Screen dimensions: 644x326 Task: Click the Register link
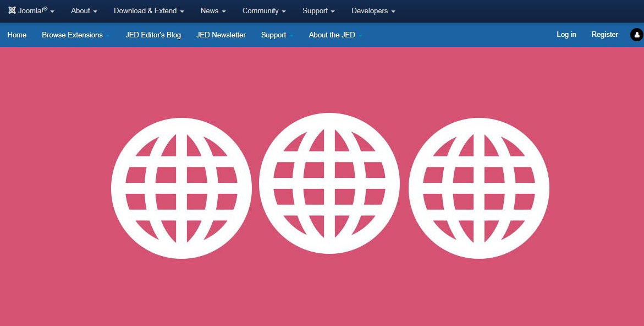604,35
